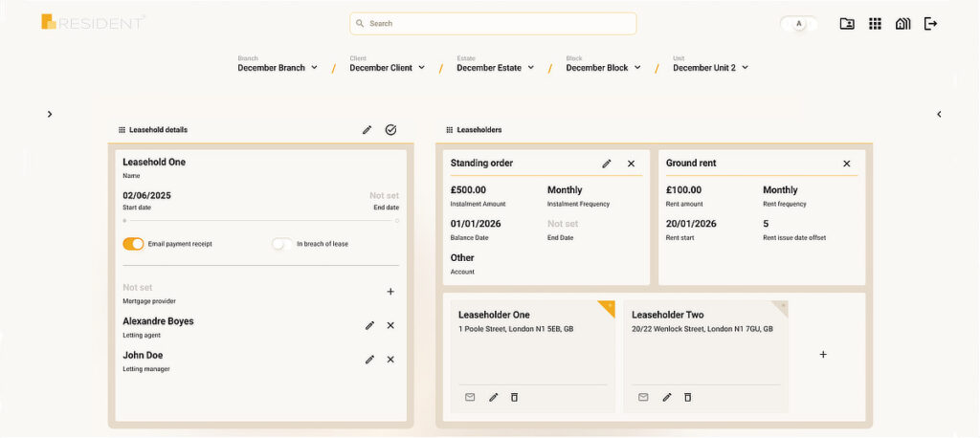
Task: Click the logout icon in top bar
Action: point(930,24)
